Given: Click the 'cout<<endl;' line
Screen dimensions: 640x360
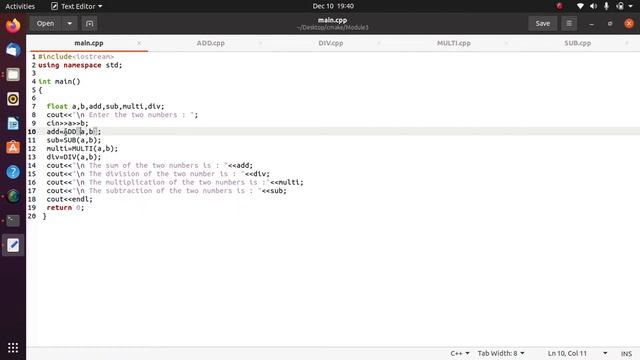Looking at the screenshot, I should [69, 199].
